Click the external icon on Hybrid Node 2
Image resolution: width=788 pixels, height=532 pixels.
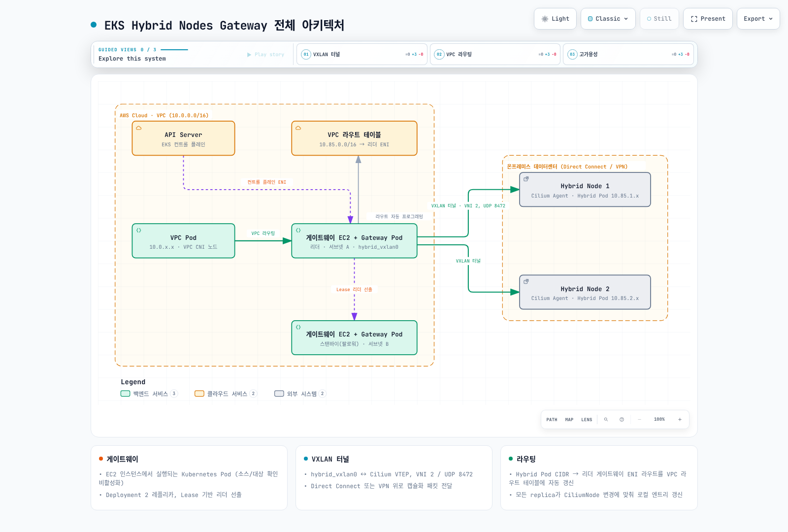[x=526, y=281]
